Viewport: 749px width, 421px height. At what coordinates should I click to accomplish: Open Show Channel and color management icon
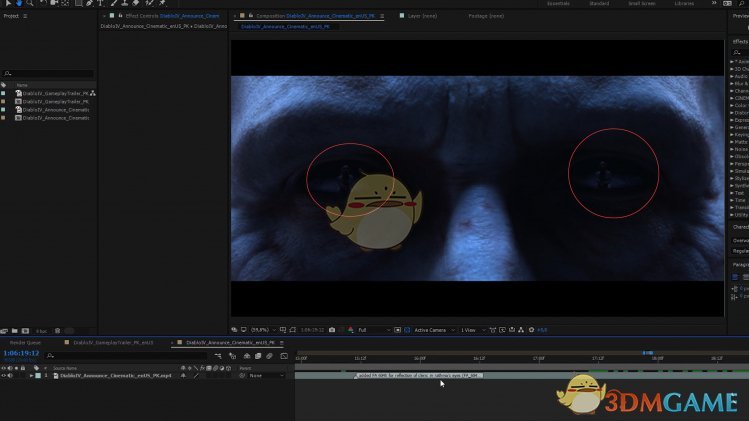tap(351, 330)
